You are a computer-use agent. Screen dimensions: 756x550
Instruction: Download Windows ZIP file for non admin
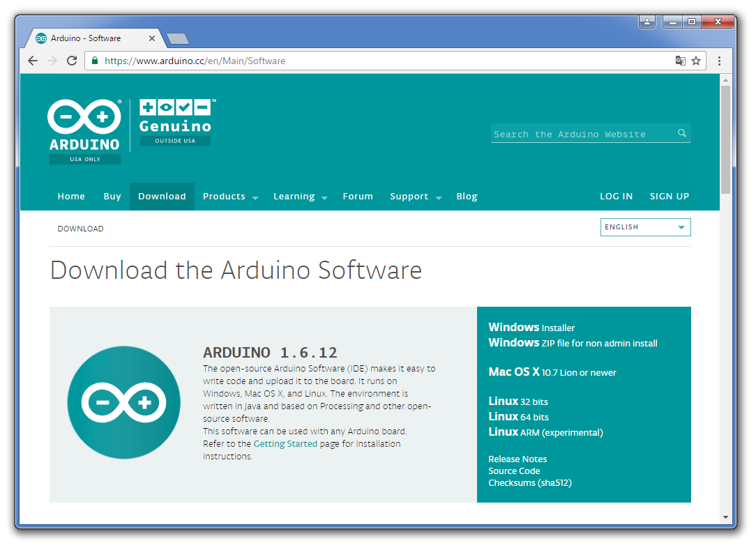tap(573, 343)
